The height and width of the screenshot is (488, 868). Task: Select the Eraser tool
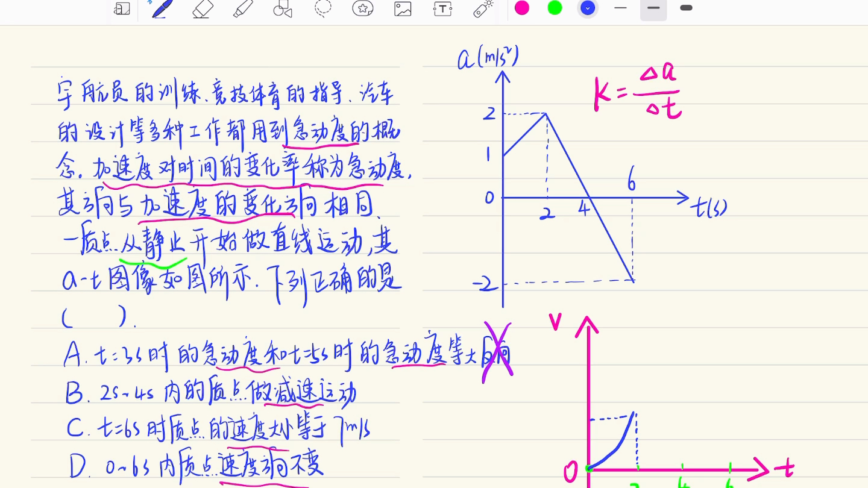pos(203,8)
